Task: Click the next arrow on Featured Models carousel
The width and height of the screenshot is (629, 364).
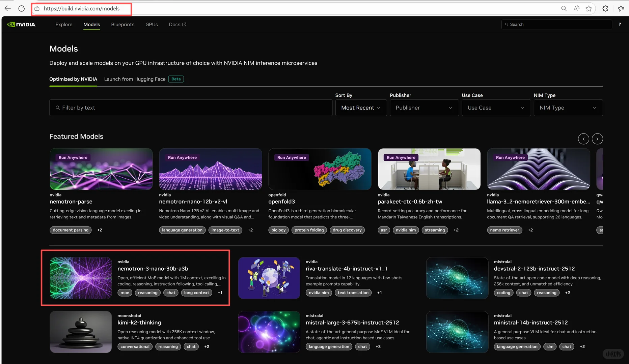Action: [597, 139]
